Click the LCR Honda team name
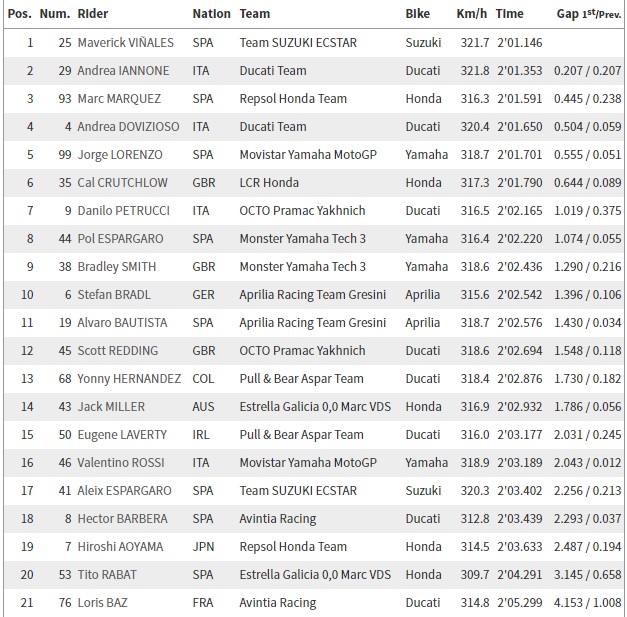This screenshot has height=617, width=627. click(269, 183)
